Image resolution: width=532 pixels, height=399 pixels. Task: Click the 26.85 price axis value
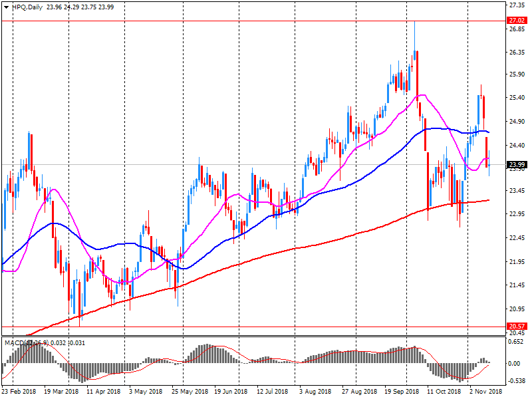point(517,29)
